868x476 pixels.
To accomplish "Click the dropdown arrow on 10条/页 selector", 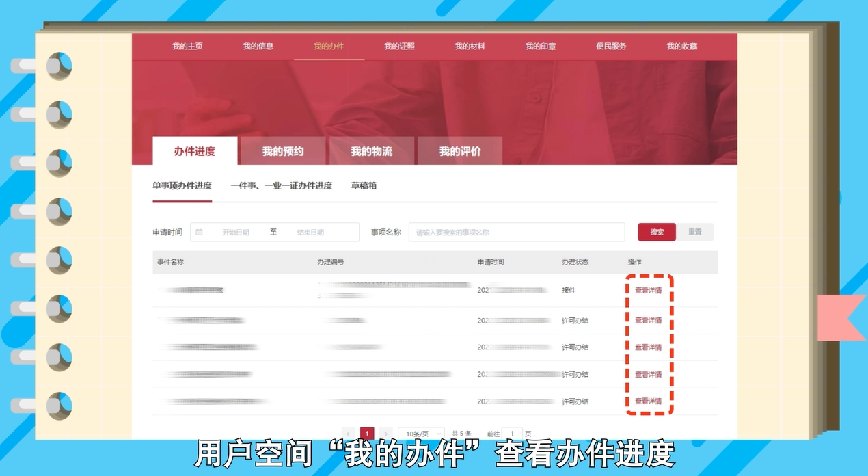I will tap(439, 434).
